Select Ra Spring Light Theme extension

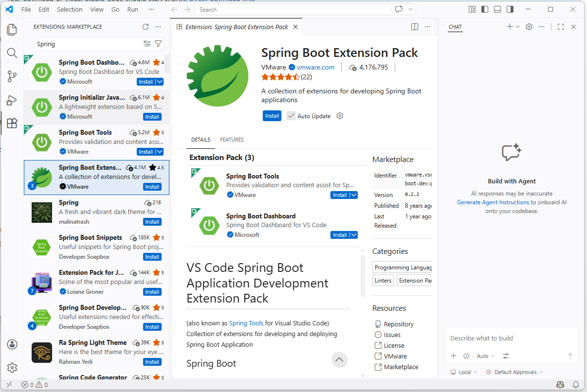97,352
